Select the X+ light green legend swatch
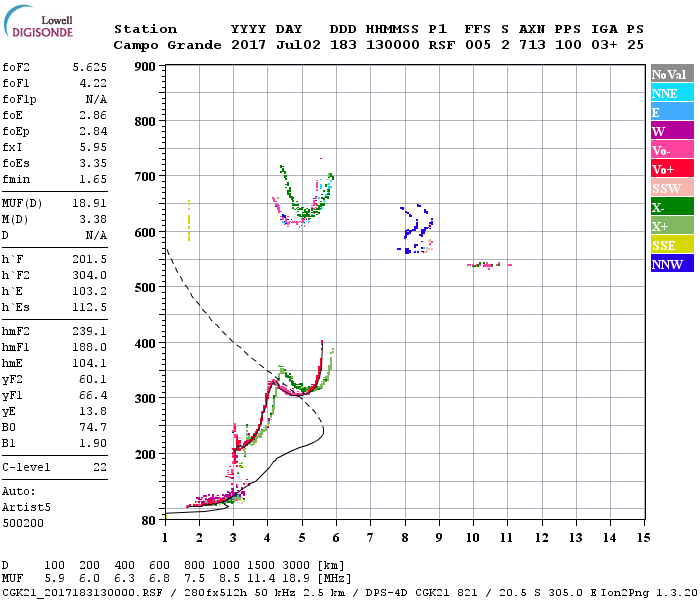The height and width of the screenshot is (600, 700). [672, 225]
